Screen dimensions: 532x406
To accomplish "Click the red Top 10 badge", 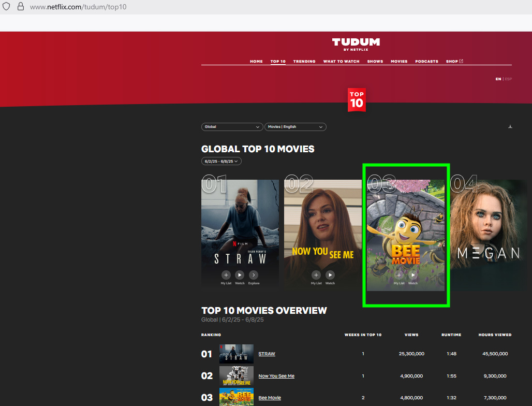I will tap(357, 100).
